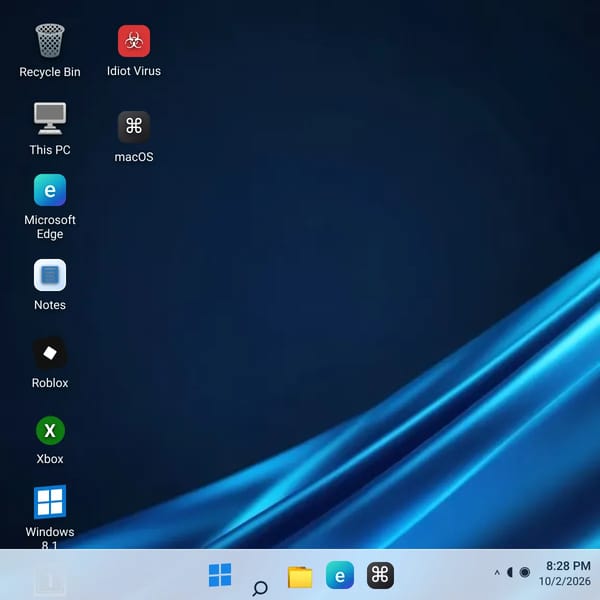
Task: Launch the Idiot Virus desktop icon
Action: (x=134, y=41)
